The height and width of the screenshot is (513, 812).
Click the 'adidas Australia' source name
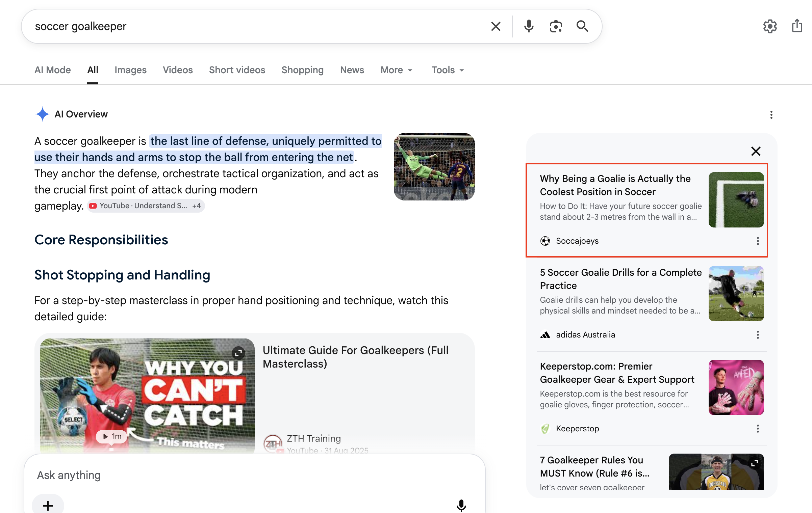click(585, 335)
